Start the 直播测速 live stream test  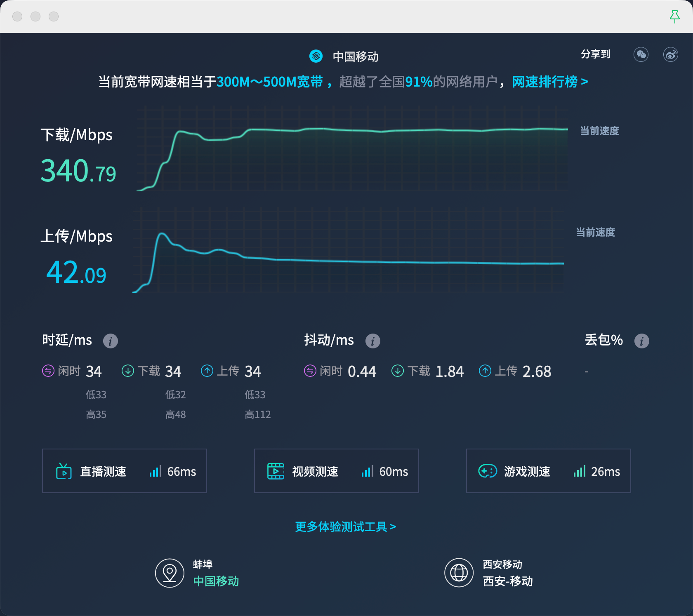pyautogui.click(x=124, y=471)
